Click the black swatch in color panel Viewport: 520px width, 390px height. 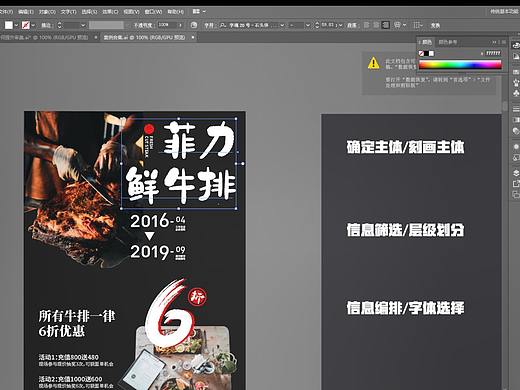(x=426, y=53)
